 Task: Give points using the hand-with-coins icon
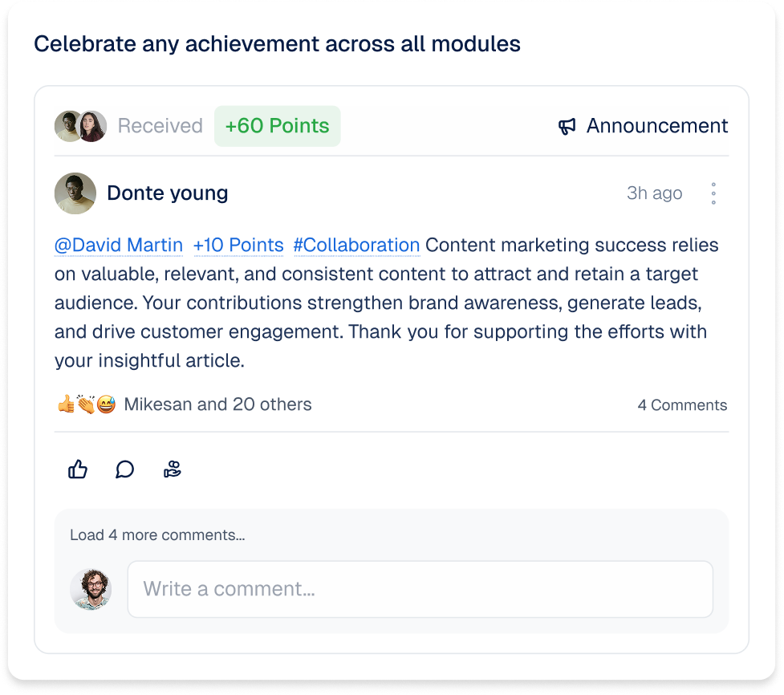(x=172, y=469)
